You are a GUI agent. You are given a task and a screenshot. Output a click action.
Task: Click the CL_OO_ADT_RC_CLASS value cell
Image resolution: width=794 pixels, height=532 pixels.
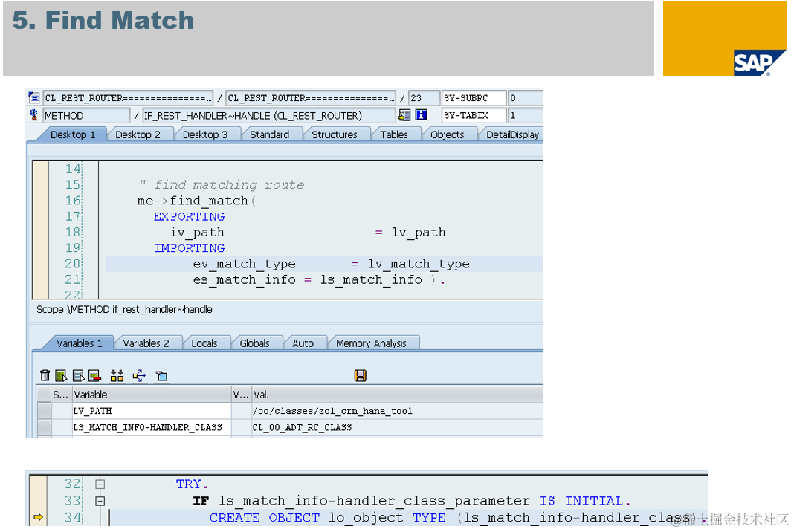(x=397, y=427)
